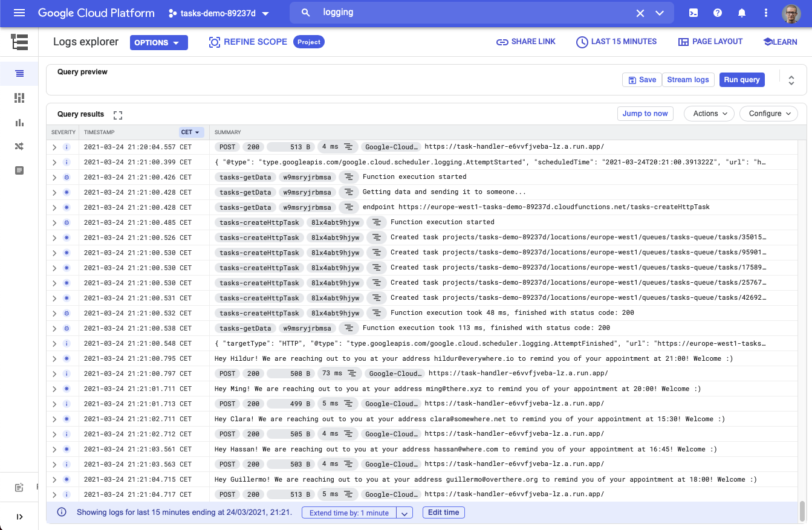Click the trace icon on 73 ms POST row
The image size is (812, 530).
pyautogui.click(x=352, y=373)
